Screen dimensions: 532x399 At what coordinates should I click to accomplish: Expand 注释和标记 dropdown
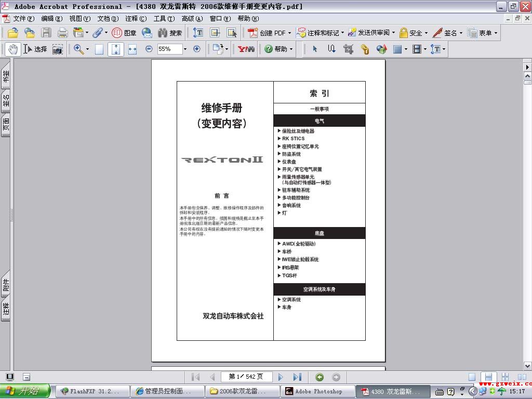tap(342, 33)
